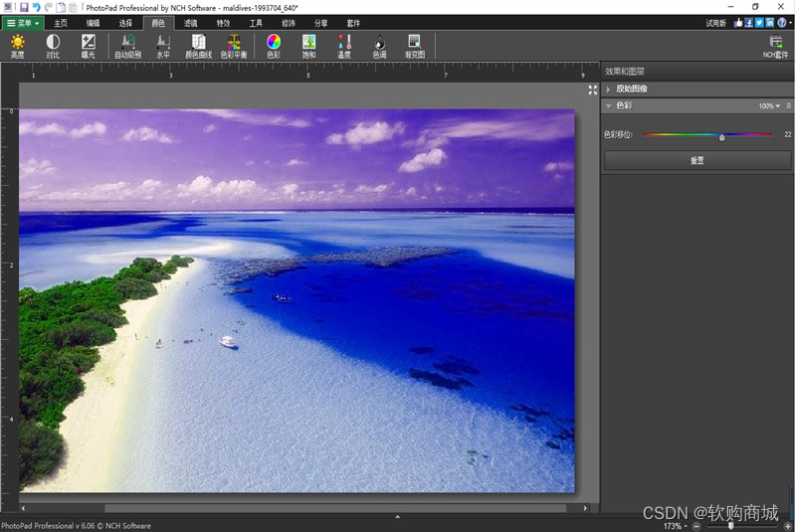Open the NCH套件 suite icon
Viewport: 795px width, 532px height.
click(775, 46)
